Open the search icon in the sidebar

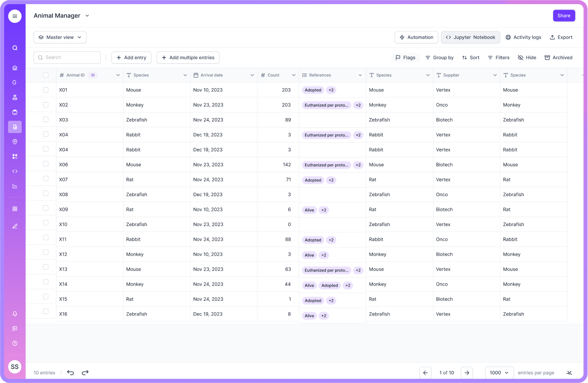coord(15,47)
